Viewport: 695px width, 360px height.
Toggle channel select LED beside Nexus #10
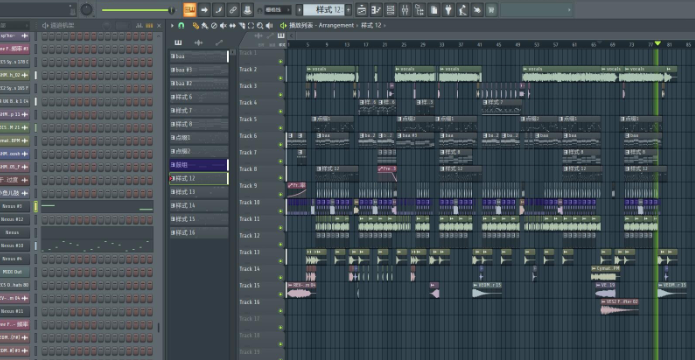tap(36, 246)
